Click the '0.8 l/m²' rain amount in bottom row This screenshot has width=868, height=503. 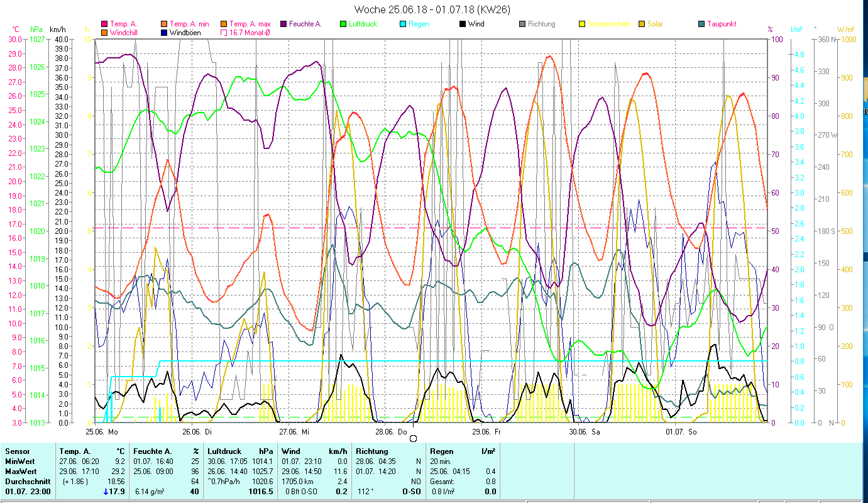tap(444, 491)
